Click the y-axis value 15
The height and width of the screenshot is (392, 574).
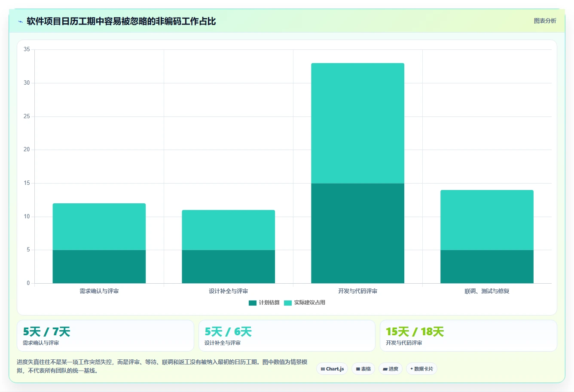pyautogui.click(x=27, y=183)
